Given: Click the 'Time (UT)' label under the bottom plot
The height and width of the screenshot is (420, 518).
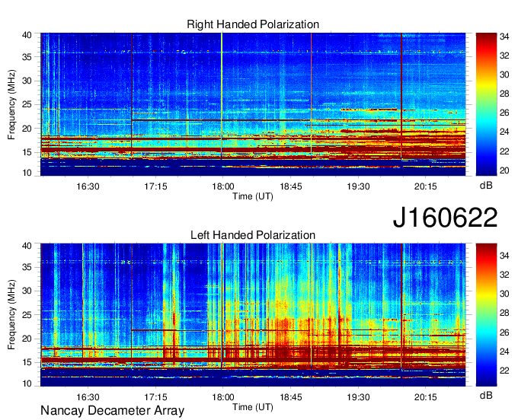Looking at the screenshot, I should pyautogui.click(x=253, y=407).
